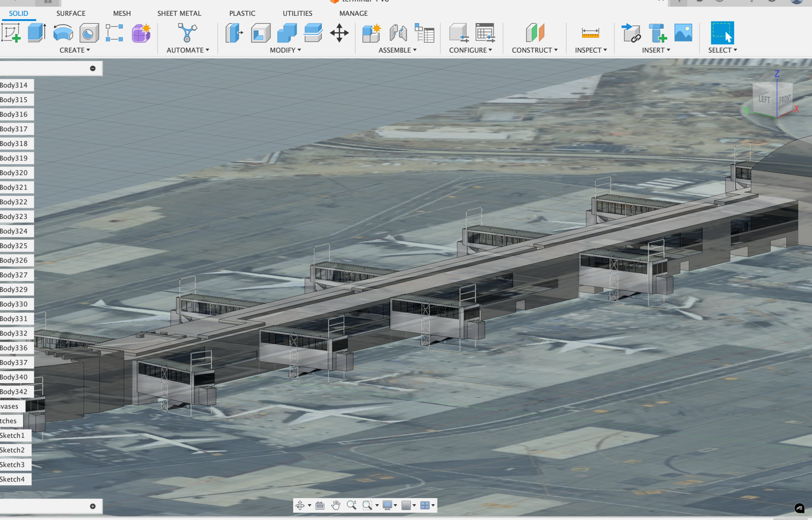Open the SELECT dropdown menu
The width and height of the screenshot is (812, 520).
[x=723, y=50]
